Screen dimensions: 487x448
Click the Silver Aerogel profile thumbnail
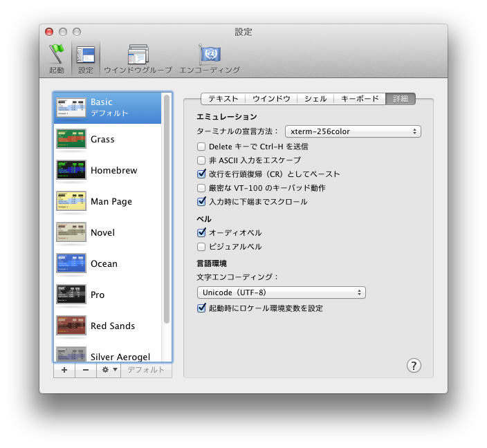pos(71,354)
